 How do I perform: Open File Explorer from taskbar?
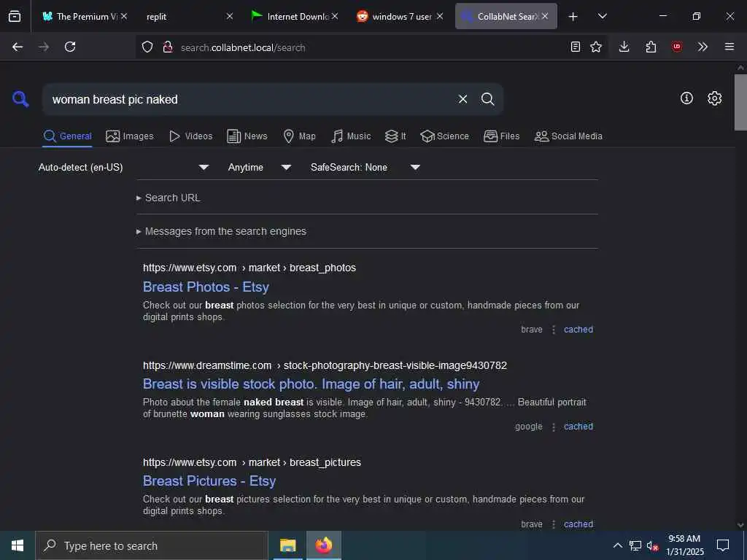[287, 545]
